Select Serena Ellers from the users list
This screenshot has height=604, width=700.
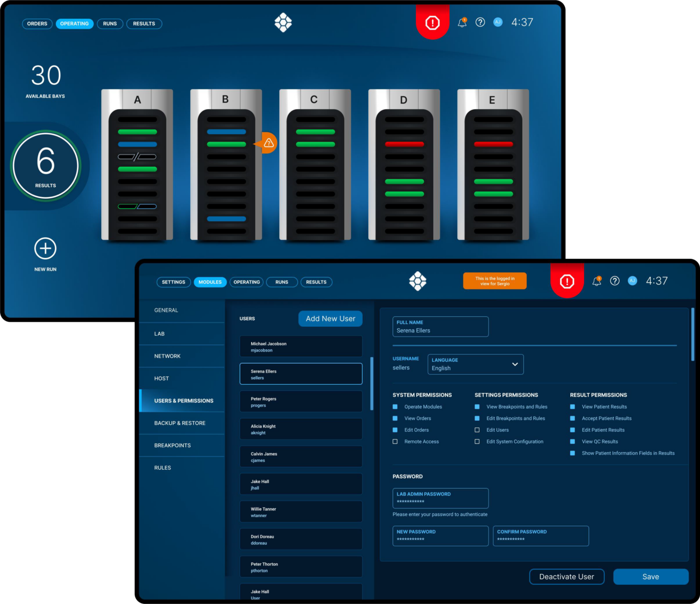[x=301, y=374]
